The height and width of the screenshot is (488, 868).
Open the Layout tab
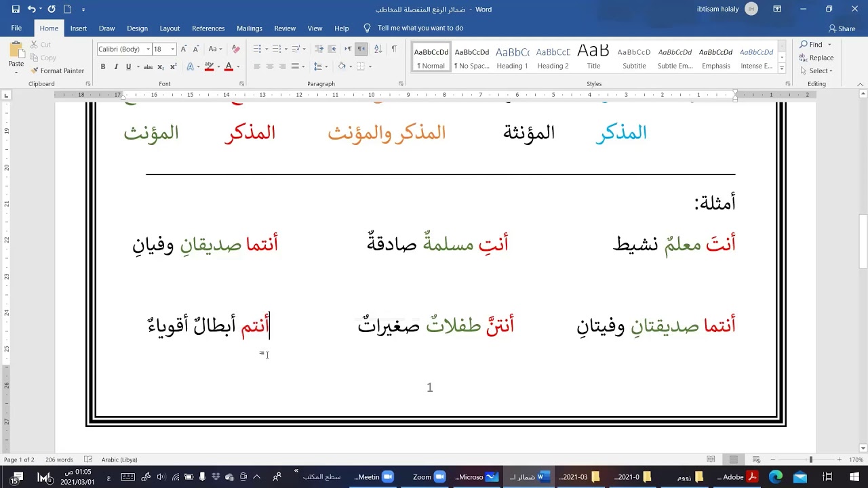(170, 28)
